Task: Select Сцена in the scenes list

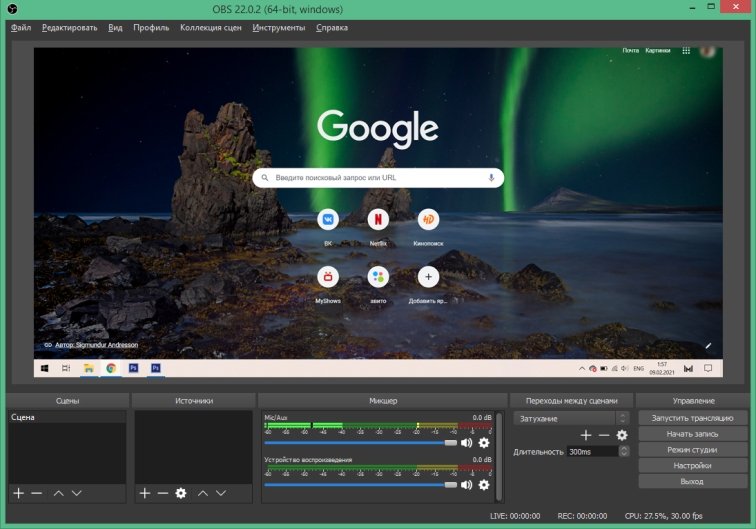Action: (x=22, y=417)
